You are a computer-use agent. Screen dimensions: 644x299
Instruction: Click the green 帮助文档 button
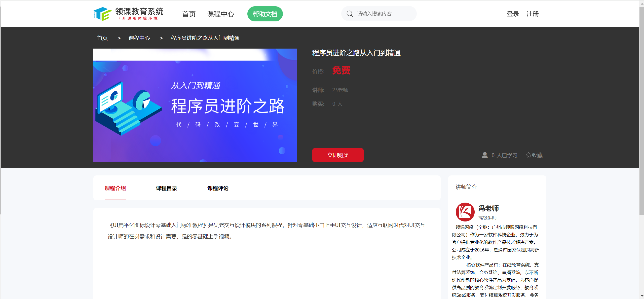(265, 14)
